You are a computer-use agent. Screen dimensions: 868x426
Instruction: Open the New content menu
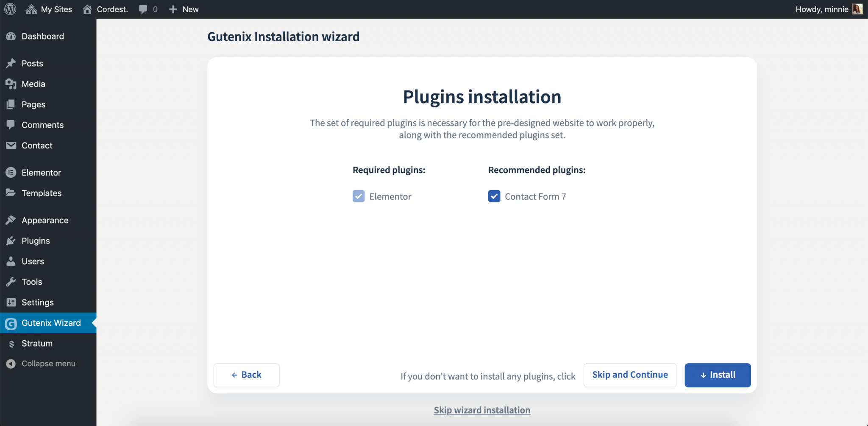click(x=184, y=9)
